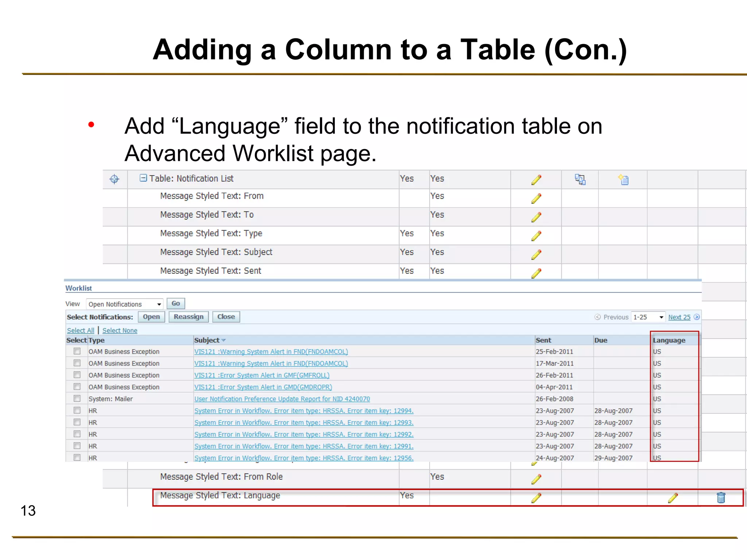Click the Select None link
The width and height of the screenshot is (747, 560).
(120, 330)
